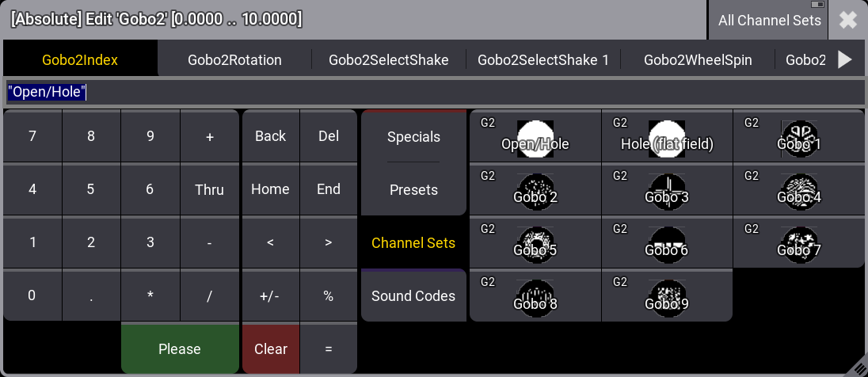Pick the Gobo 9 pattern
The height and width of the screenshot is (377, 868).
pos(667,295)
